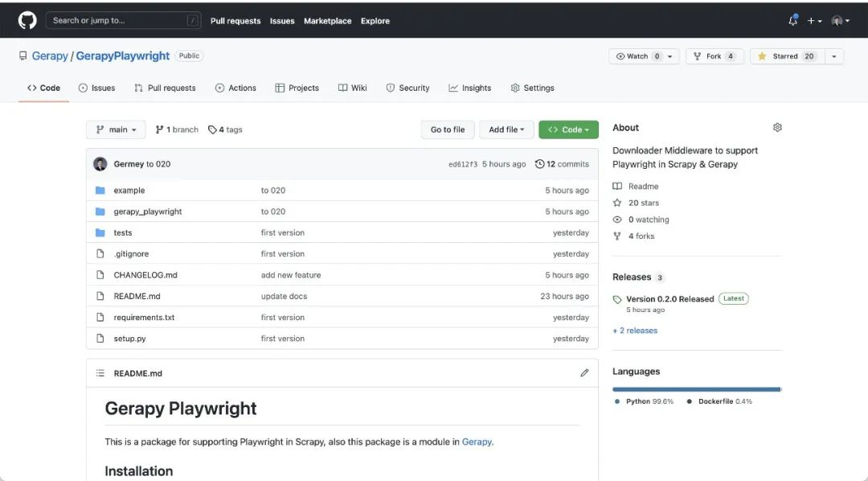
Task: Open the plus create-new menu
Action: point(813,20)
